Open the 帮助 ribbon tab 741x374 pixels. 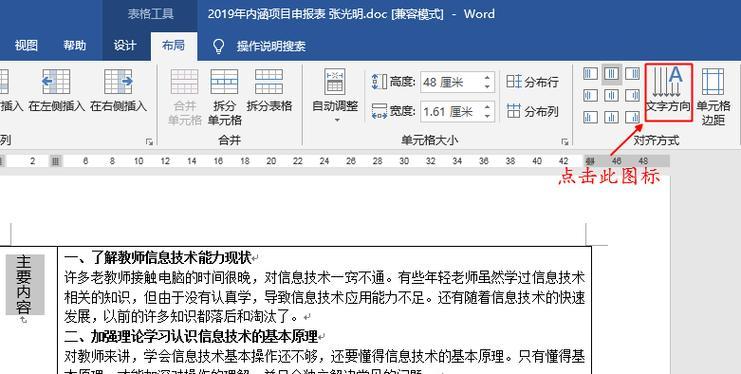[x=75, y=45]
